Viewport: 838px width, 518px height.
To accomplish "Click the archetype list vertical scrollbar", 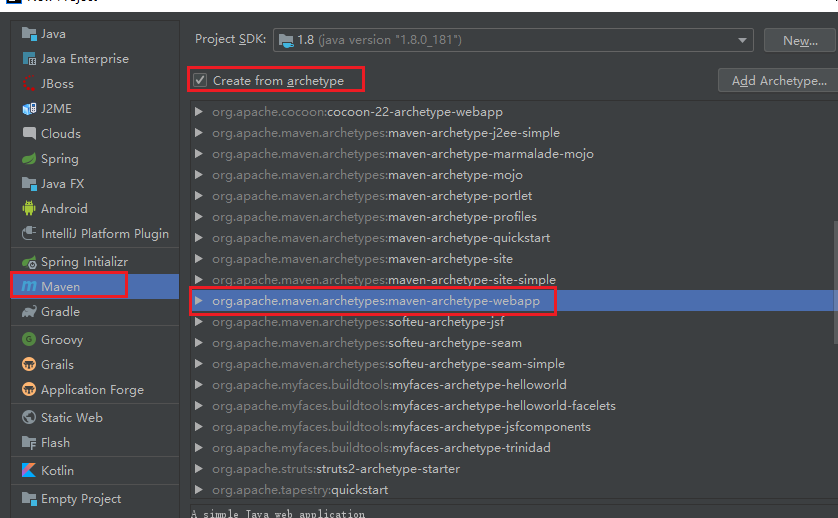I will tap(835, 282).
